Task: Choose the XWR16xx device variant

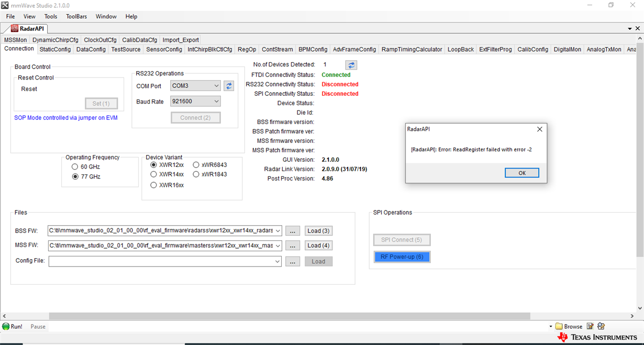Action: pos(153,184)
